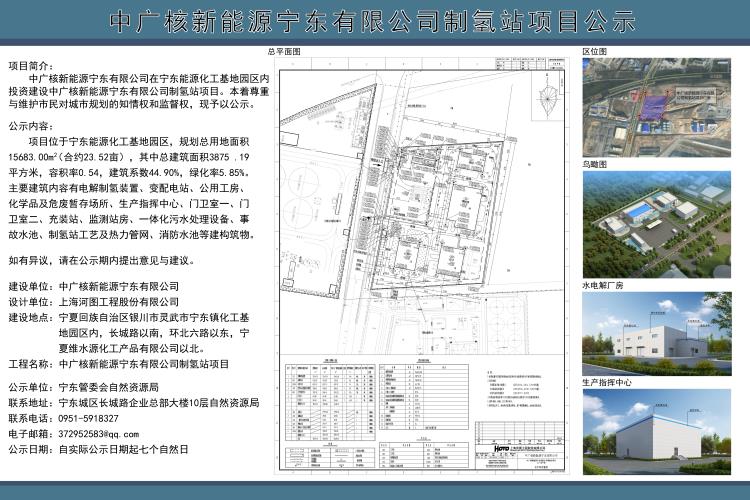Image resolution: width=750 pixels, height=500 pixels.
Task: Click the 建设地点 address line
Action: 129,333
